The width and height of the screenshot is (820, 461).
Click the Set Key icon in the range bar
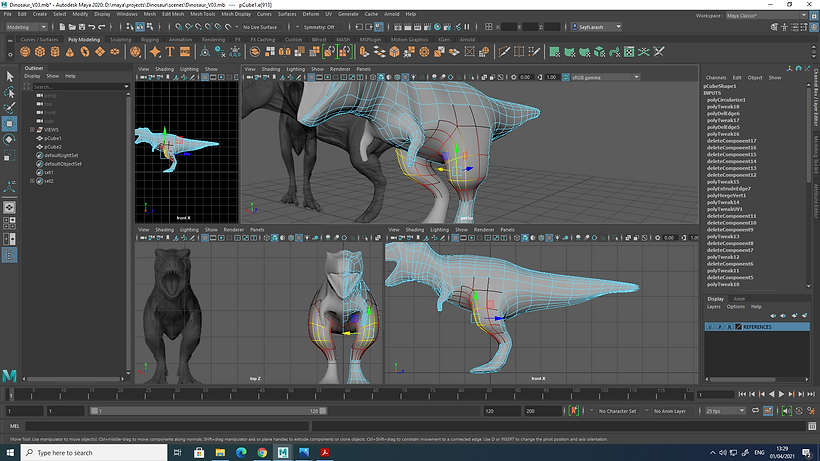pyautogui.click(x=574, y=411)
